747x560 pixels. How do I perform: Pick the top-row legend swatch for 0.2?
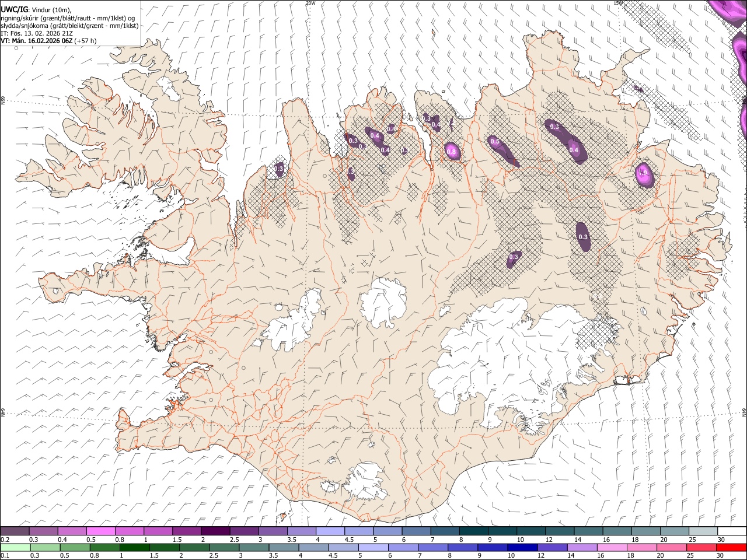click(x=15, y=531)
